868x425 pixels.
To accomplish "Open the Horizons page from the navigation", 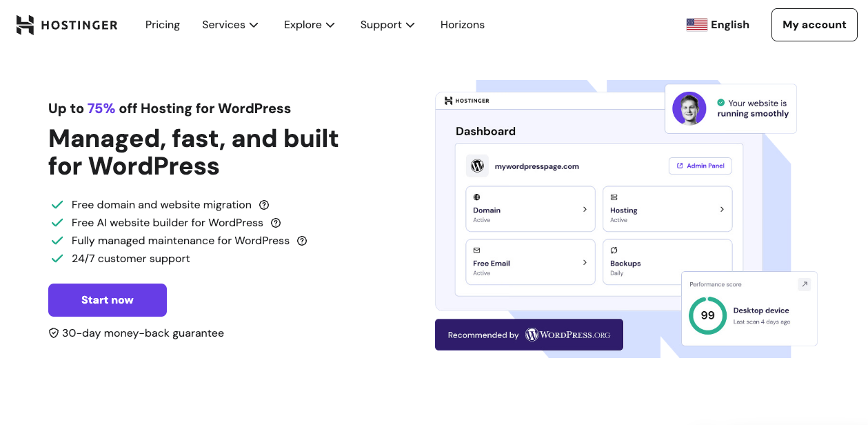I will 462,24.
